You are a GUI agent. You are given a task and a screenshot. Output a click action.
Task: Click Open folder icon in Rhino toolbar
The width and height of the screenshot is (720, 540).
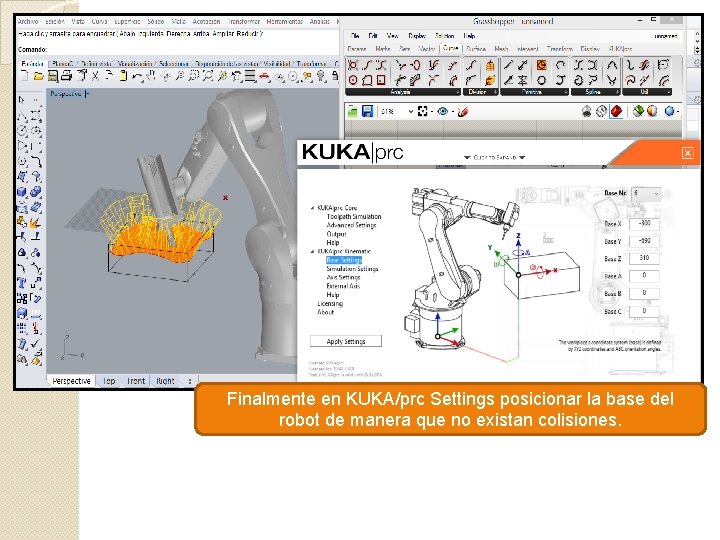[x=39, y=76]
